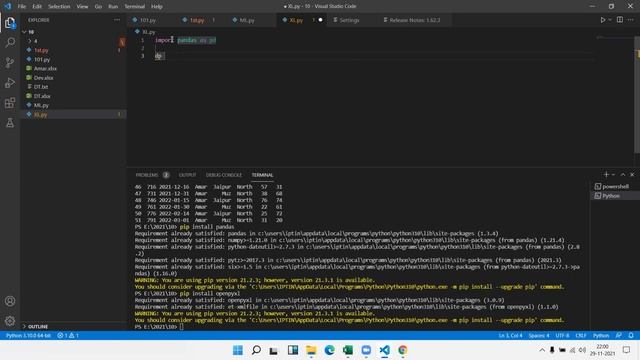
Task: Open the Go menu
Action: [x=98, y=7]
